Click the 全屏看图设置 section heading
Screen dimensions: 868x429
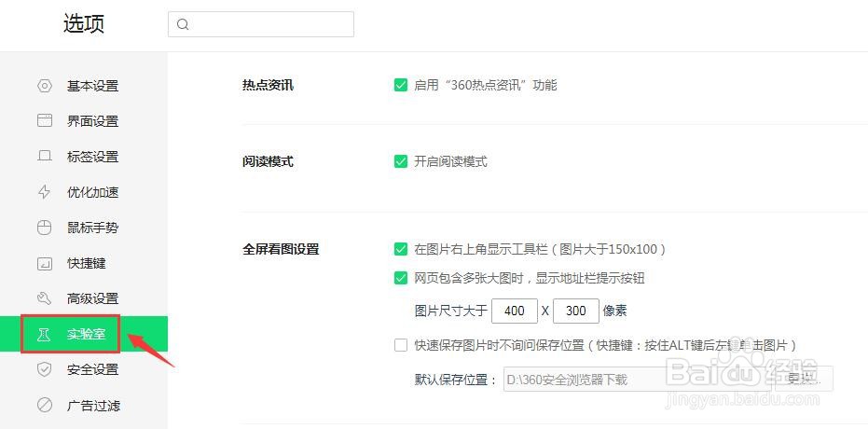pos(281,249)
